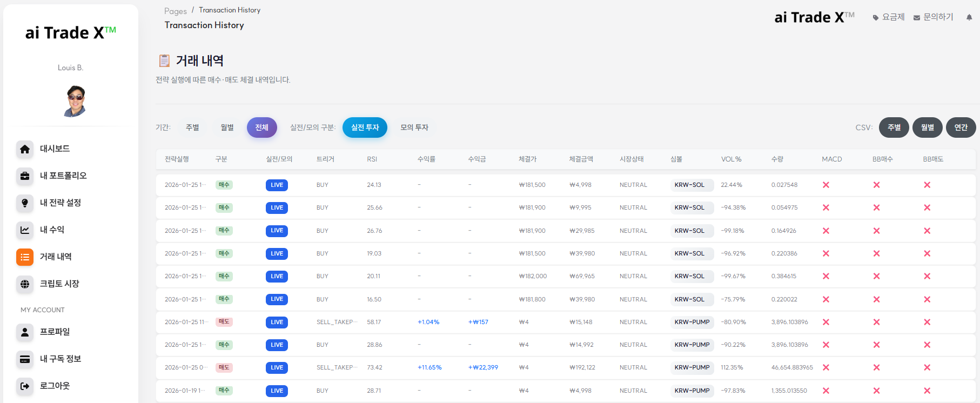980x403 pixels.
Task: Open 내 포트폴리오 menu item
Action: [63, 176]
